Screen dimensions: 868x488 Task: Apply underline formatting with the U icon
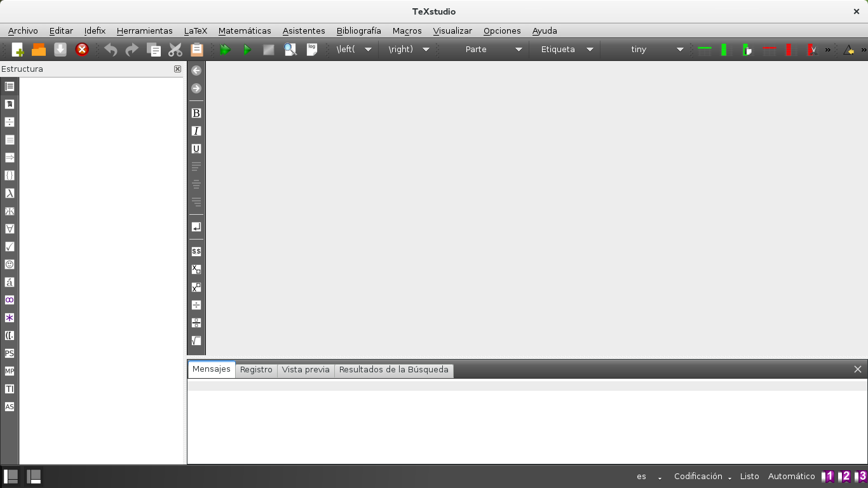pos(196,149)
